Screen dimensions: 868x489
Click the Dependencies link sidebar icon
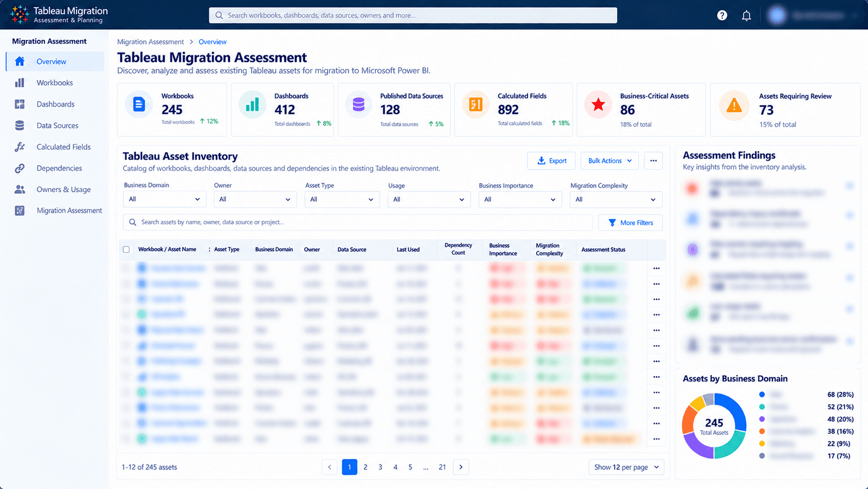[x=20, y=168]
